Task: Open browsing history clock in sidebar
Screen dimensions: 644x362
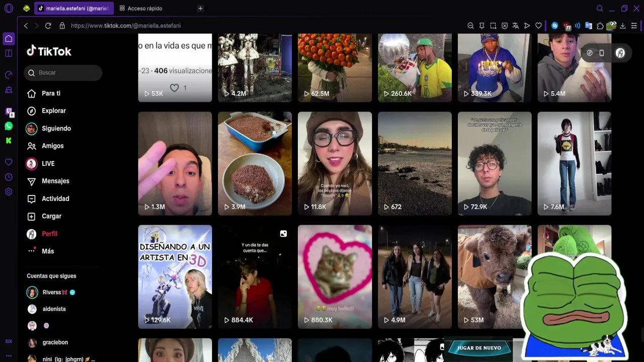Action: pos(9,177)
